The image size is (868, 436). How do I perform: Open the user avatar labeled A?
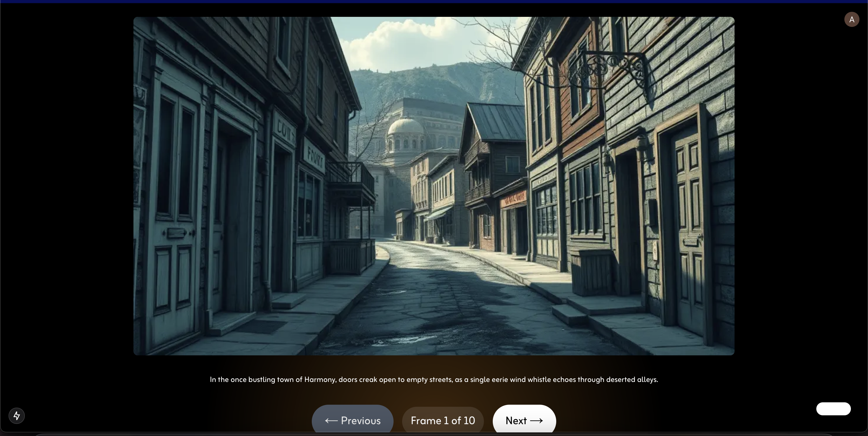851,19
